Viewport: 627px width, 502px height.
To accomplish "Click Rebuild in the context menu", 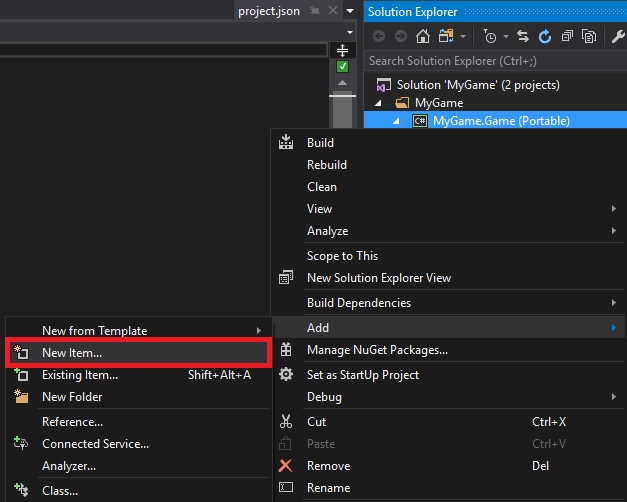I will [326, 165].
